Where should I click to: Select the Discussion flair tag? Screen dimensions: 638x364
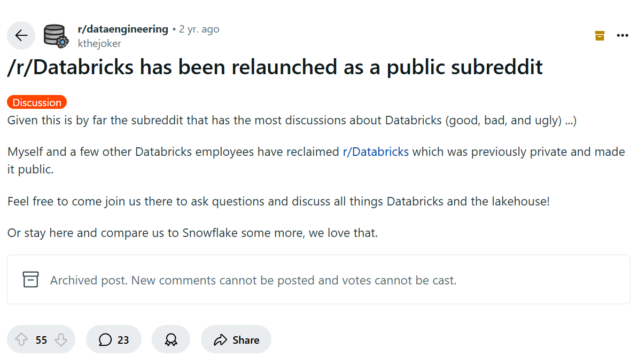click(x=36, y=102)
